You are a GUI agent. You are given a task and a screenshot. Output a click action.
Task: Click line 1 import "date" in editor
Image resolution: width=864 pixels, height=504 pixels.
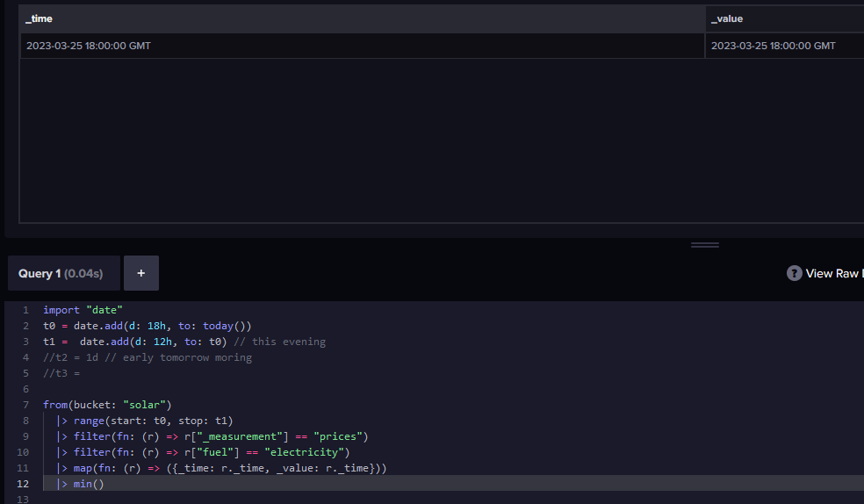coord(83,310)
